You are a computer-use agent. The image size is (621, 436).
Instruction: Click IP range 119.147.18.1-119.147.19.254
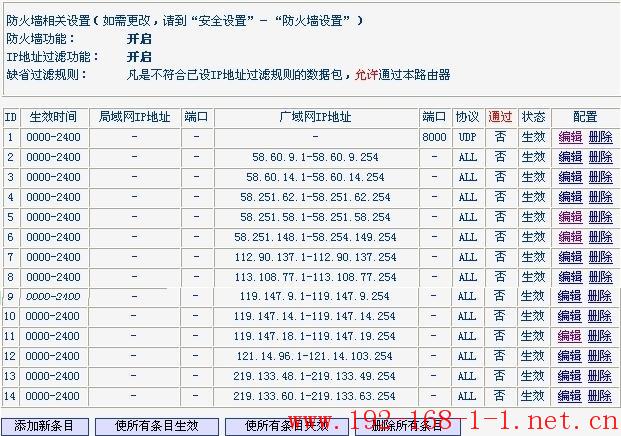314,336
